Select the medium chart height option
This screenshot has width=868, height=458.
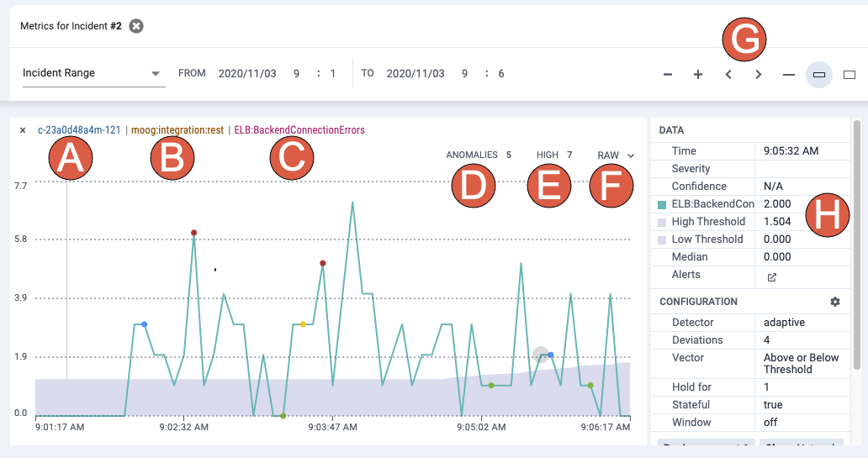[819, 75]
